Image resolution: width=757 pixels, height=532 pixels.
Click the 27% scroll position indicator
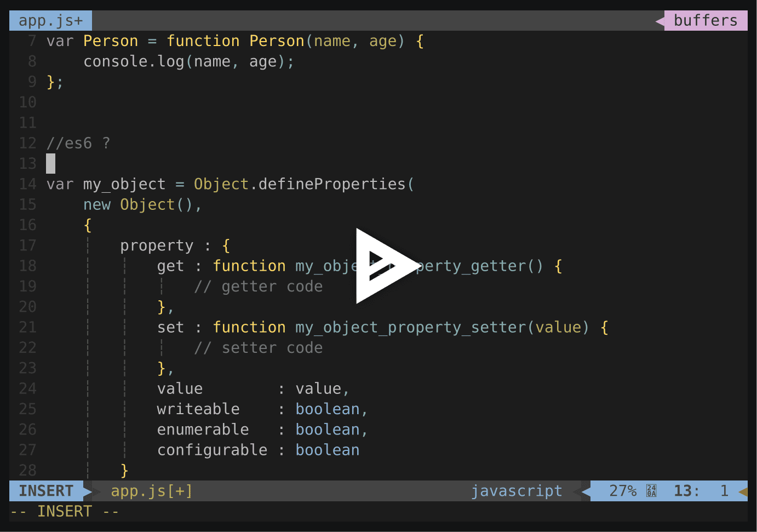point(624,491)
